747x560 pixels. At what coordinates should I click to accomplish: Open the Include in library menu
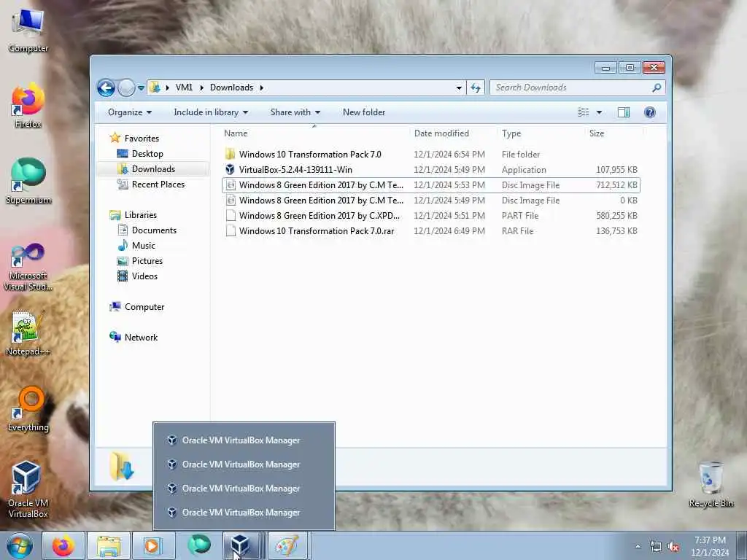[x=211, y=112]
